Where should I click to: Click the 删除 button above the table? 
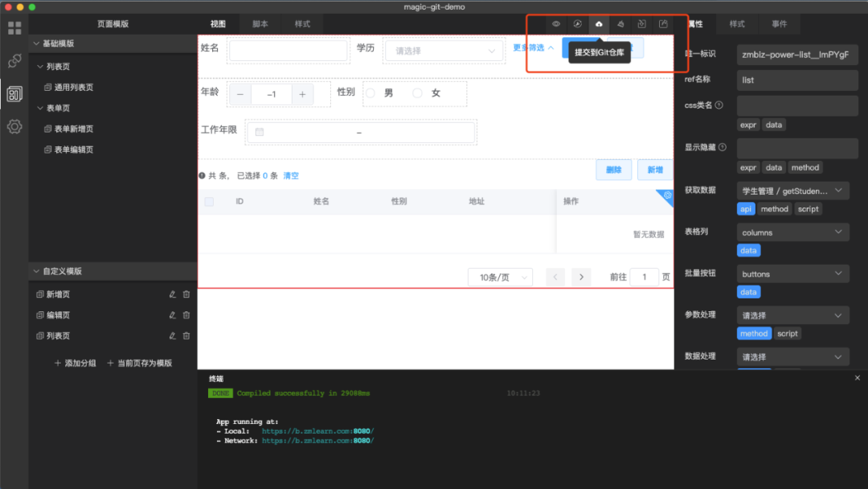tap(614, 170)
